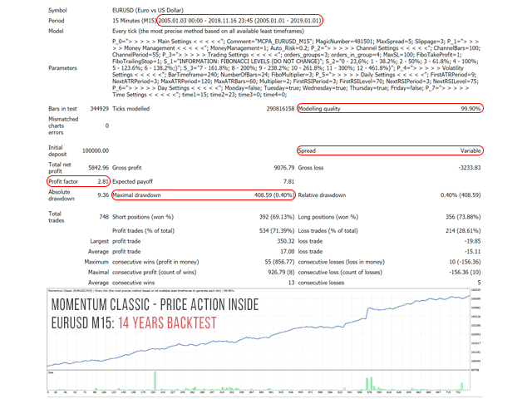532x399 pixels.
Task: Click the Short positions value 392 (69.13%)
Action: 277,217
